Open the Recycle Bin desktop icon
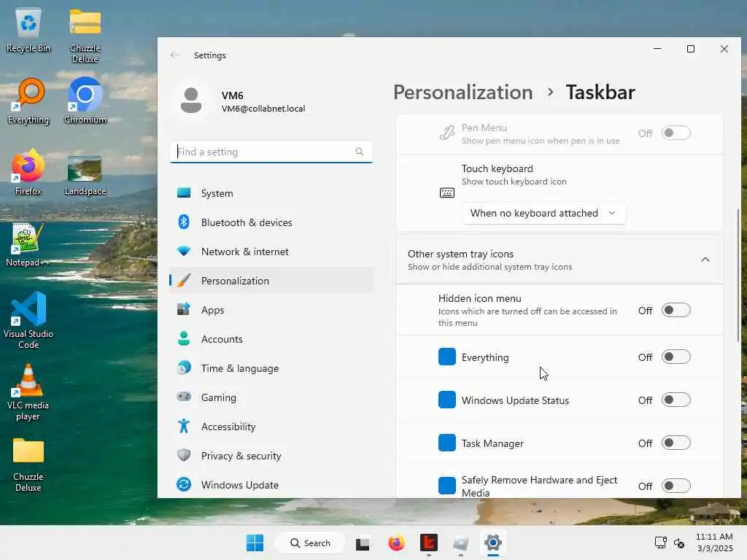The image size is (747, 560). (x=28, y=31)
